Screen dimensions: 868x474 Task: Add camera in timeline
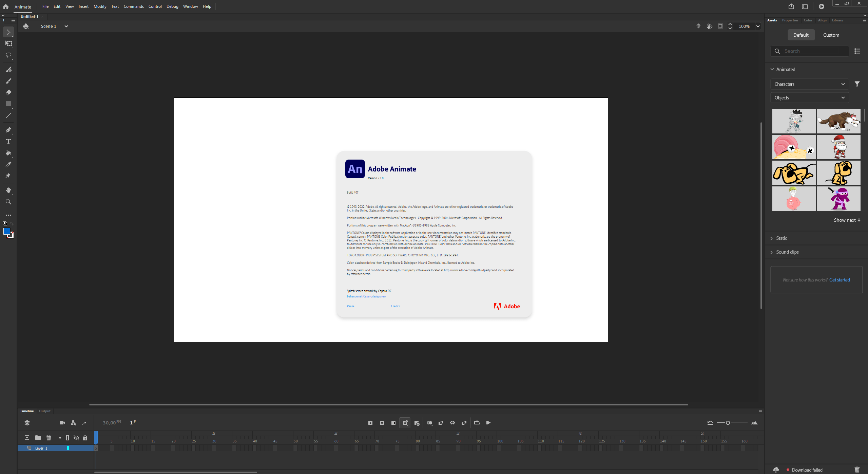pyautogui.click(x=62, y=423)
